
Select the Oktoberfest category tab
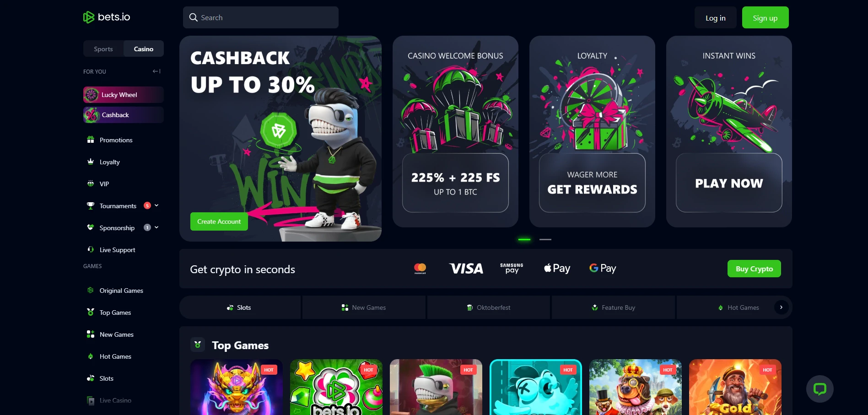pos(489,307)
